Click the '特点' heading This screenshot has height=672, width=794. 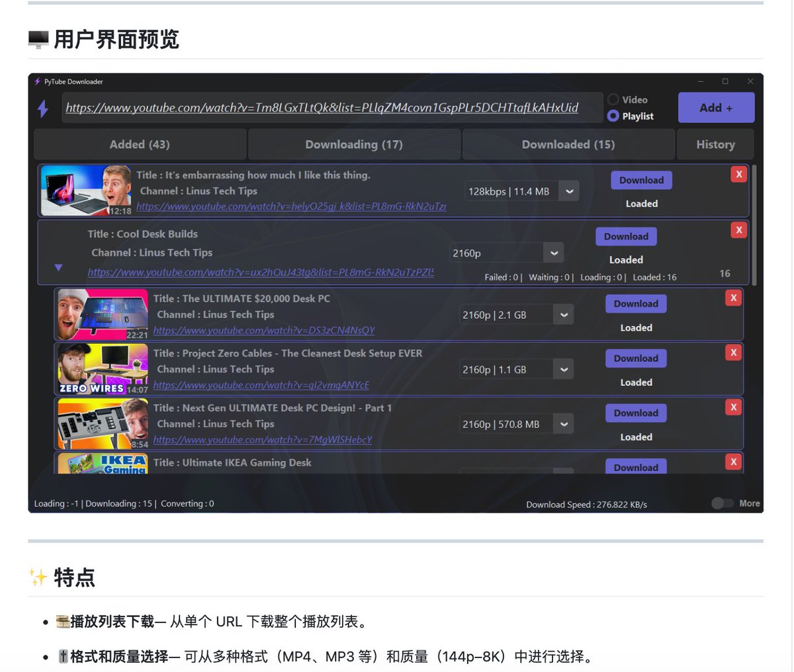(x=75, y=578)
